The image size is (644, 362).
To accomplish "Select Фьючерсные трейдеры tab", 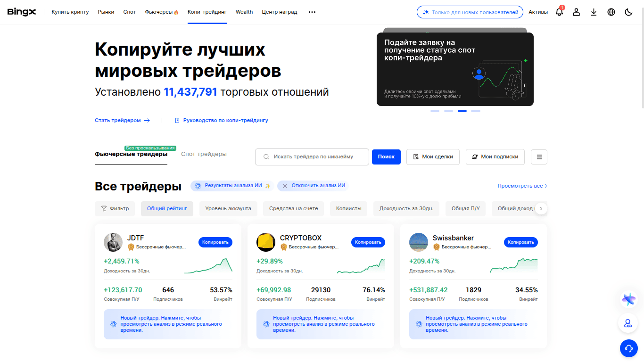I will [x=131, y=154].
